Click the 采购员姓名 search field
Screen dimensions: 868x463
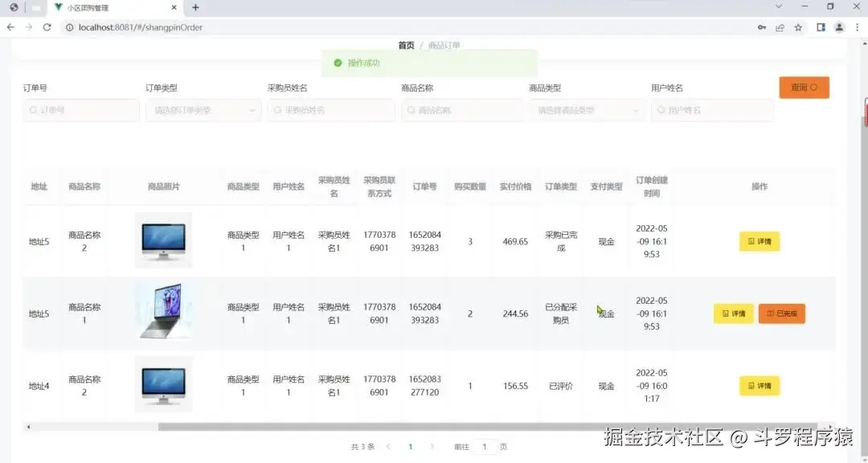click(331, 110)
